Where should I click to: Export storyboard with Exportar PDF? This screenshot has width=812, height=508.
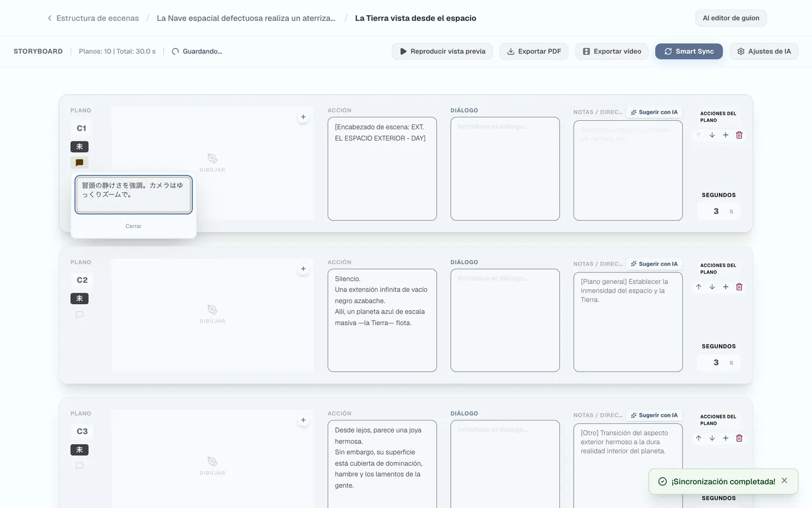tap(534, 51)
